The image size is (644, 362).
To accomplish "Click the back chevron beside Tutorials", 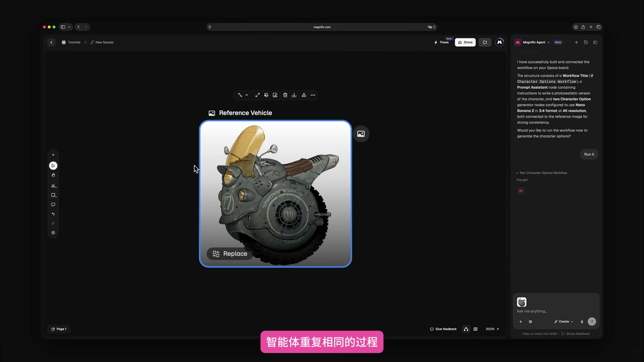I will click(51, 42).
